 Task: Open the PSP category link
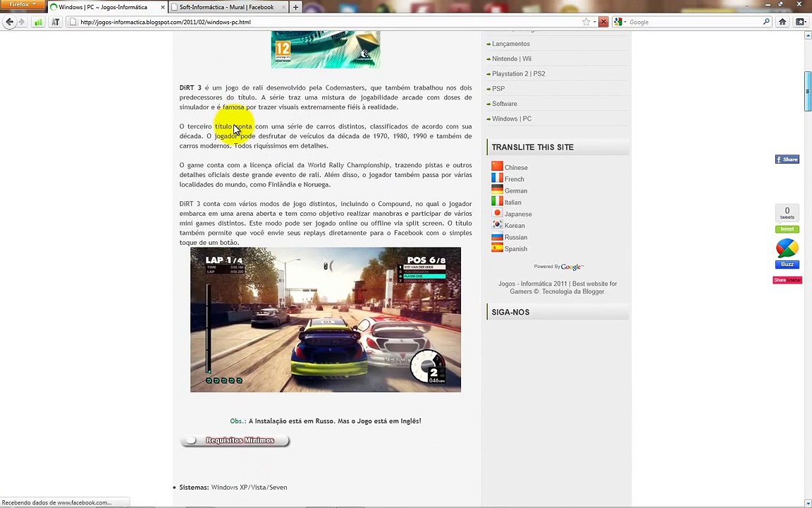coord(498,89)
